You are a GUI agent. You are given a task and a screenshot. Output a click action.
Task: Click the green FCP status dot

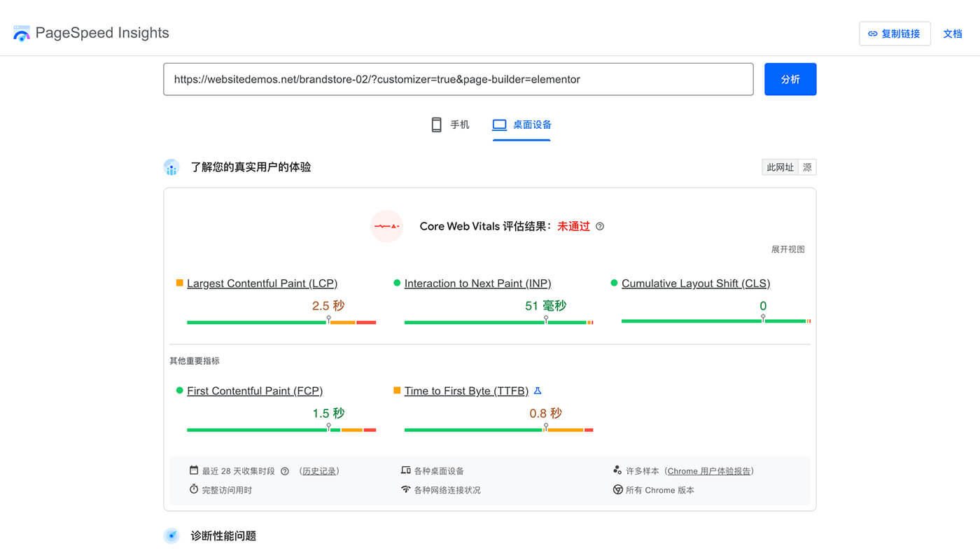pos(180,390)
